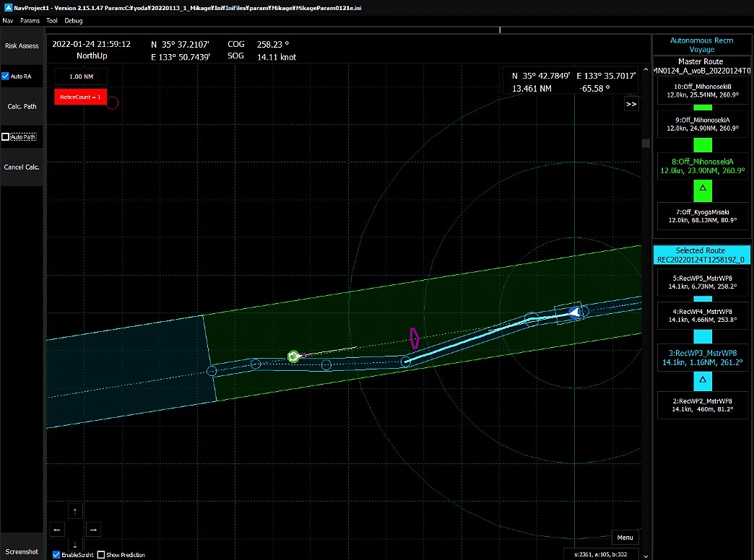754x560 pixels.
Task: Select waypoint 7:Off_KyogaMisaki
Action: pos(702,216)
